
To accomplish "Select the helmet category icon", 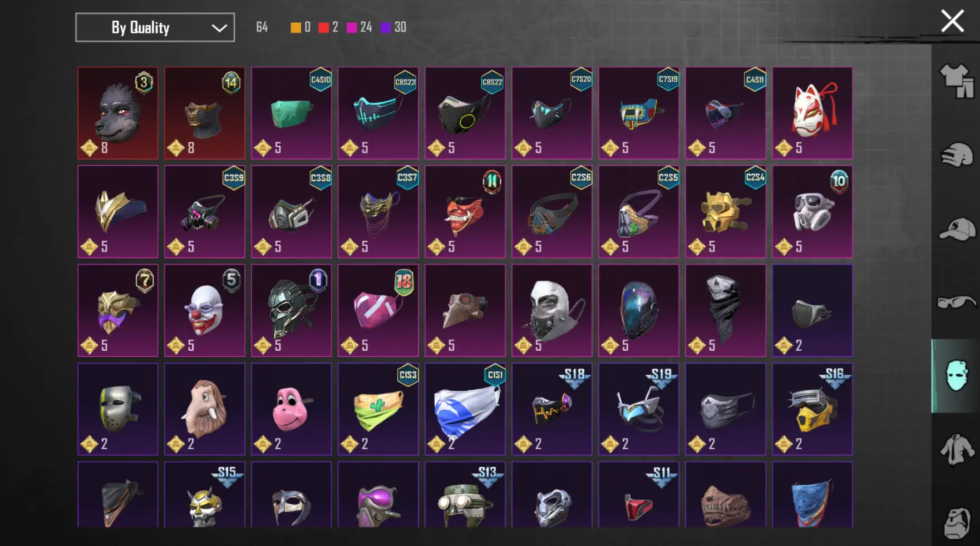I will coord(957,155).
